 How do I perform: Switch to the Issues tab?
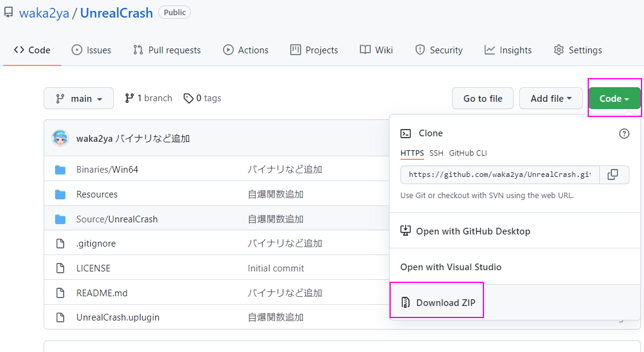click(x=91, y=50)
